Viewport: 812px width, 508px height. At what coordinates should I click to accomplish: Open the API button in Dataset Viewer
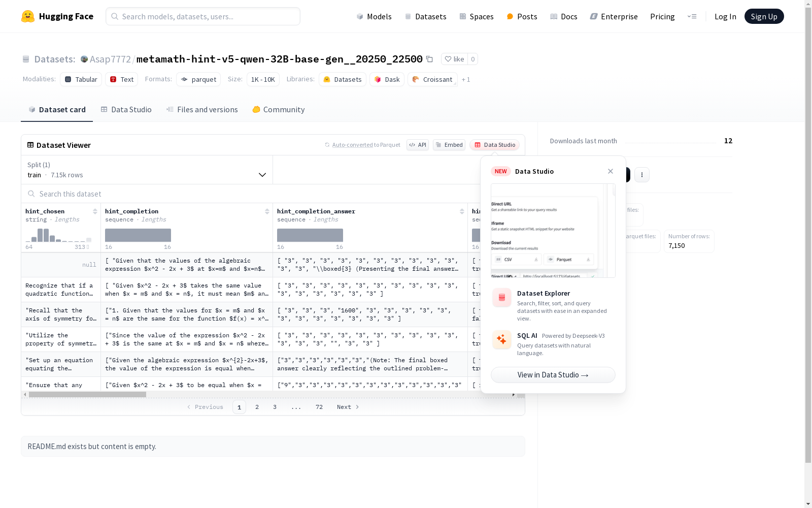tap(418, 145)
